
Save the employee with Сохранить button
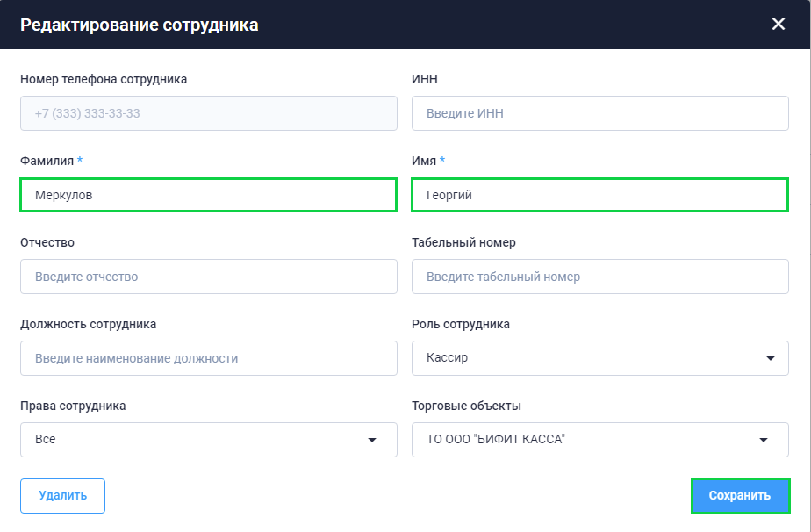[740, 496]
